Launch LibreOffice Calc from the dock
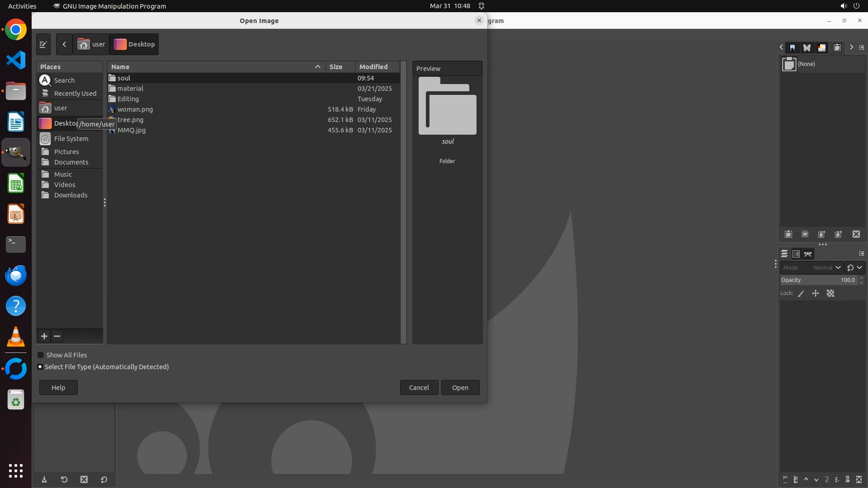Image resolution: width=868 pixels, height=488 pixels. pyautogui.click(x=16, y=184)
